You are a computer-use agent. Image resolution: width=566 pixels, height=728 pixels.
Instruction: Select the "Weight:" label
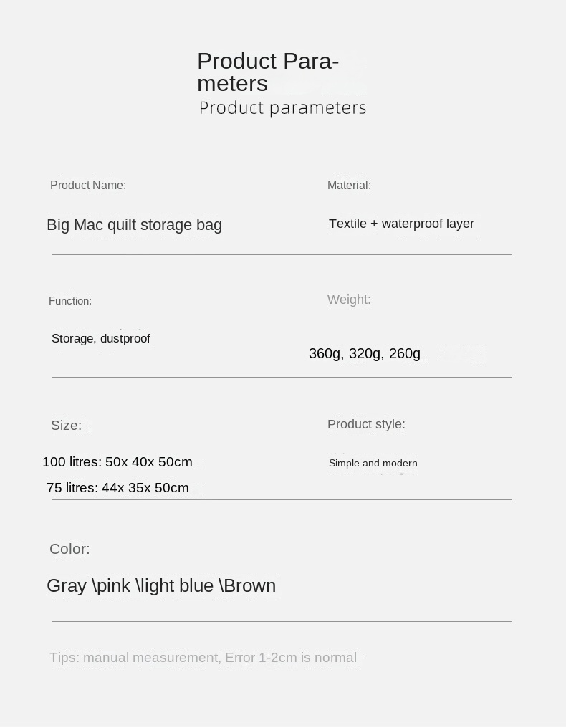349,300
